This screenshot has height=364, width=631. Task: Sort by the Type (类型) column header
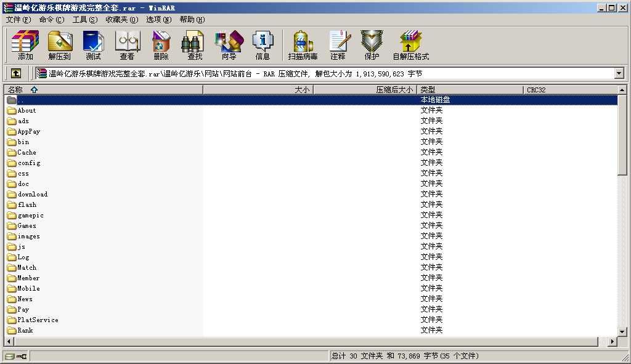pyautogui.click(x=470, y=90)
